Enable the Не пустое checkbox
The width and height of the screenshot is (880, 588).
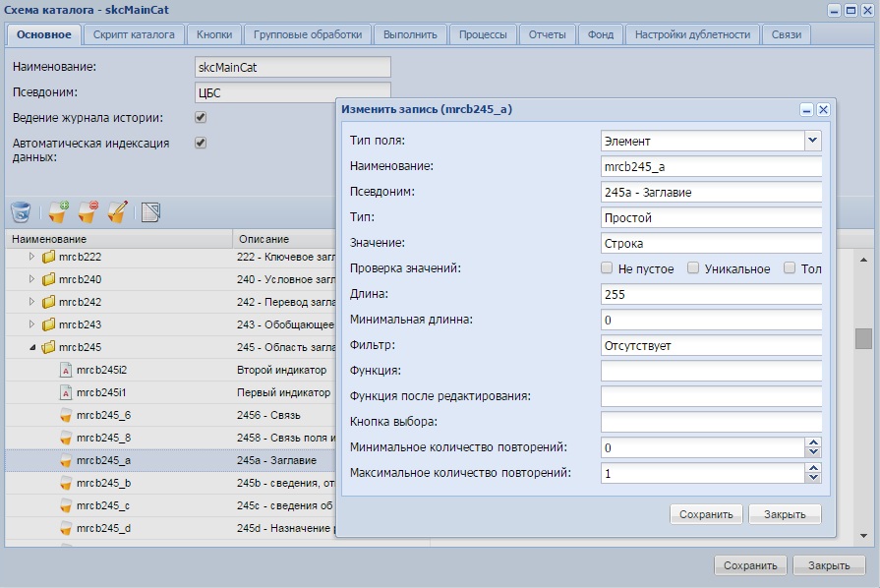(607, 268)
